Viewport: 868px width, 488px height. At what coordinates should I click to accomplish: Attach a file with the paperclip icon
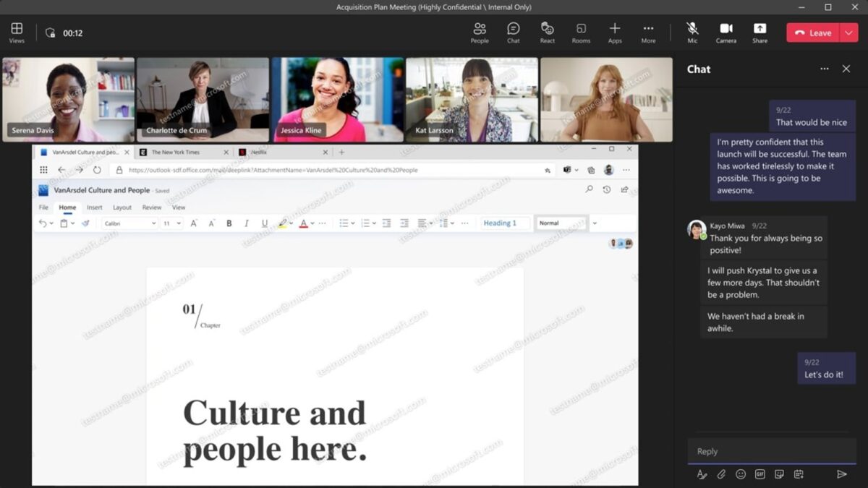(x=720, y=474)
